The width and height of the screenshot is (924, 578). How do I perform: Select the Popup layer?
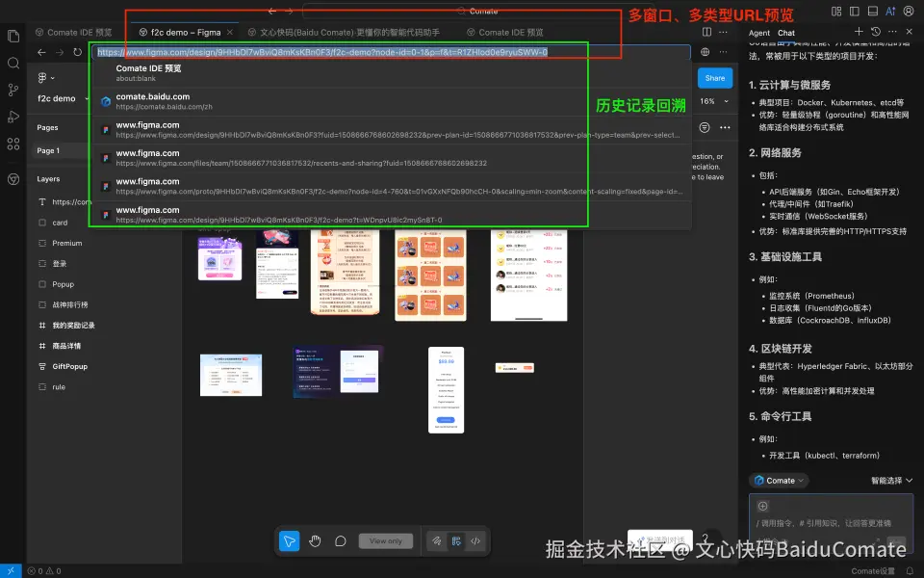[x=64, y=284]
